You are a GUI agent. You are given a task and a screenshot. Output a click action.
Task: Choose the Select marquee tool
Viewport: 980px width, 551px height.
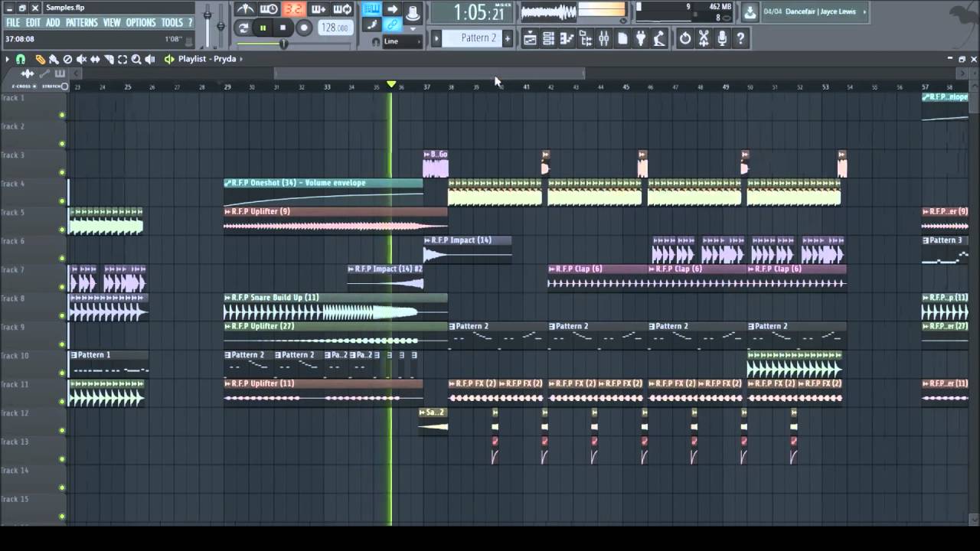tap(122, 59)
